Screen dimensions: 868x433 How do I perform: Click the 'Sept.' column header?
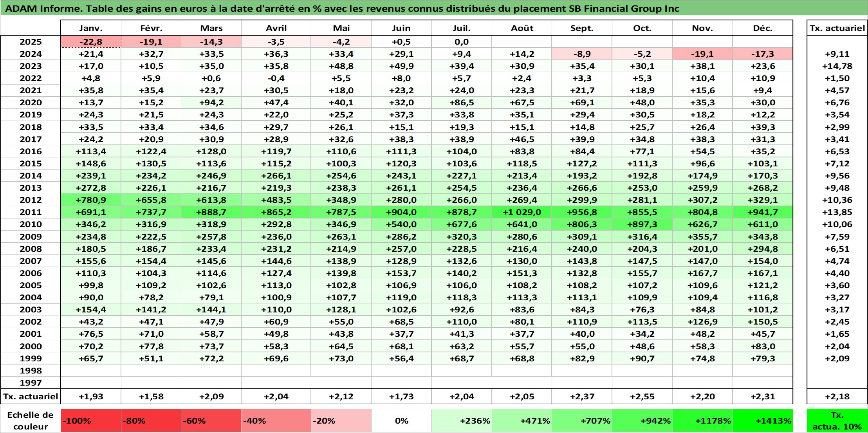tap(582, 28)
